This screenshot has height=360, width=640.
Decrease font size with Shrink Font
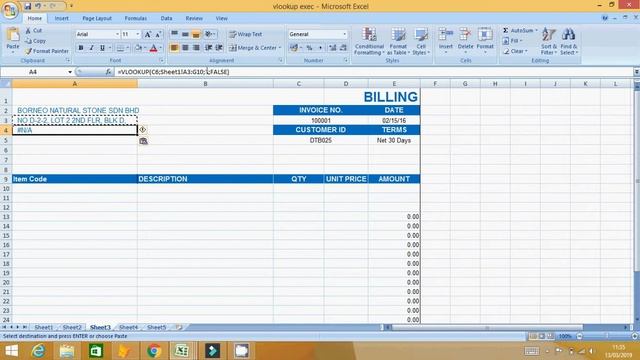tap(158, 34)
